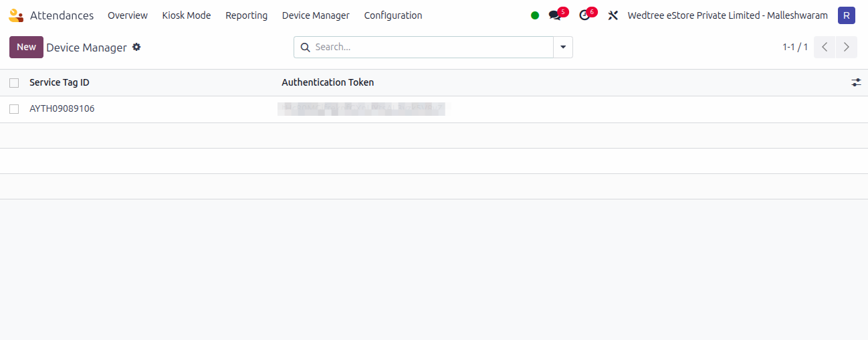Open the Configuration menu
This screenshot has height=340, width=868.
point(393,15)
